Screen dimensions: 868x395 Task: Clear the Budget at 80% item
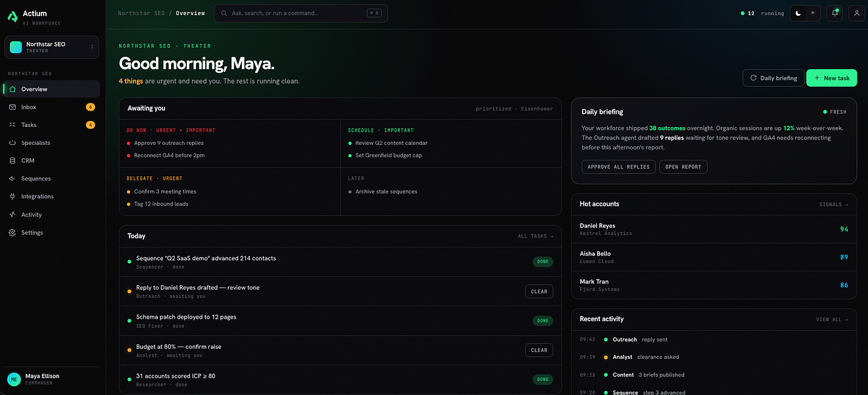[539, 350]
